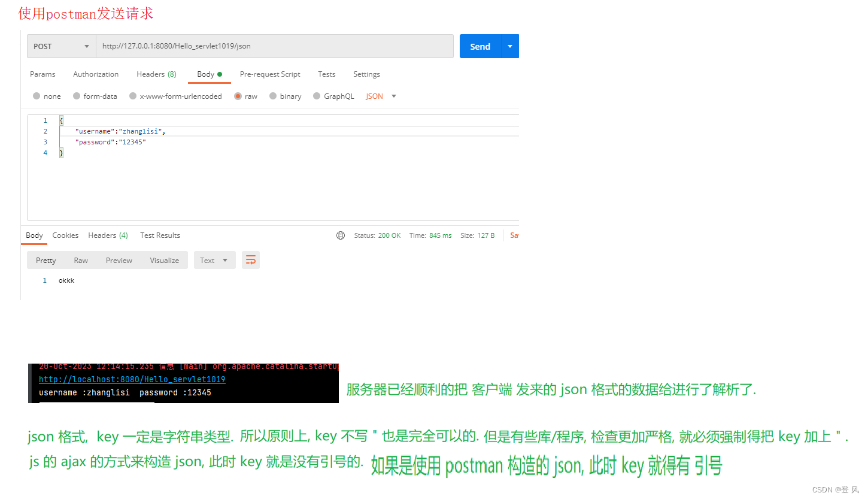Image resolution: width=868 pixels, height=499 pixels.
Task: Select the GraphQL body type
Action: [333, 96]
